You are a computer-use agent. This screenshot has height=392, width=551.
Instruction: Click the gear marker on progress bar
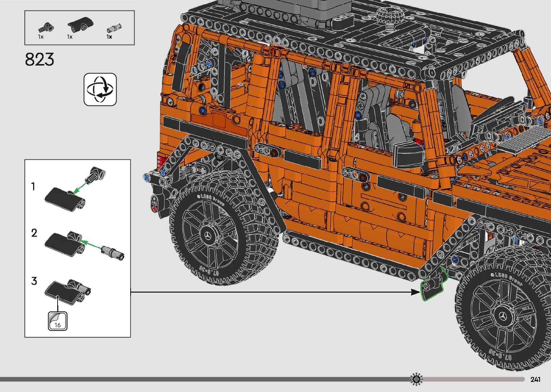416,379
